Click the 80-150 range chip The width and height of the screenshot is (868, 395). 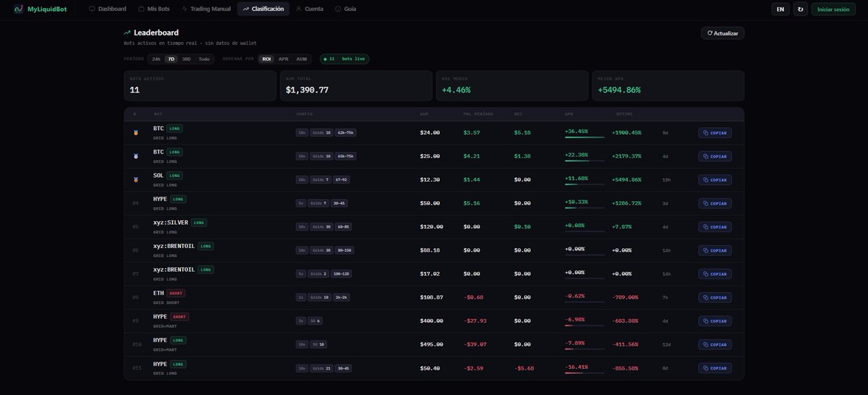tap(343, 250)
